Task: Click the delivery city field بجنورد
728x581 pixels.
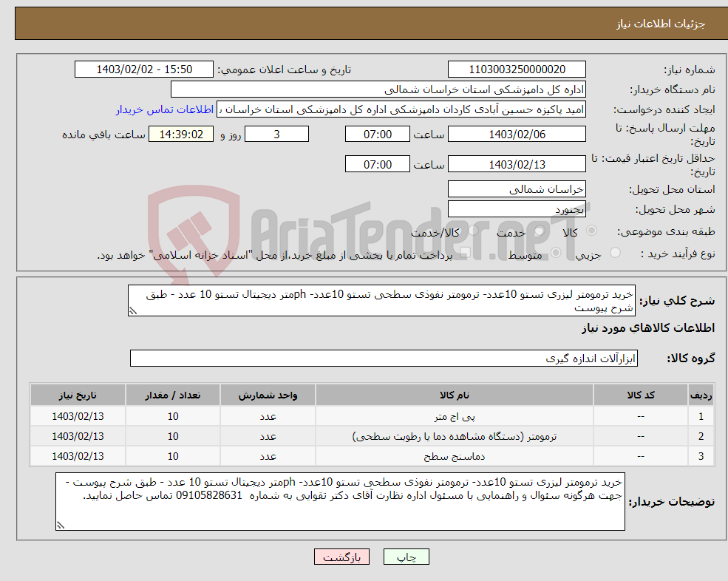Action: (517, 209)
